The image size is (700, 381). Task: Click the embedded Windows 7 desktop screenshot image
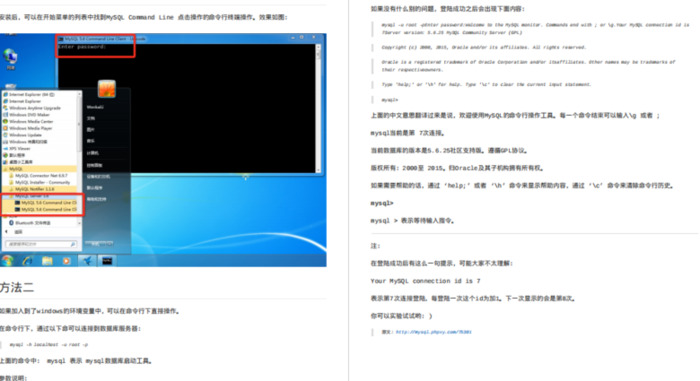[x=163, y=150]
